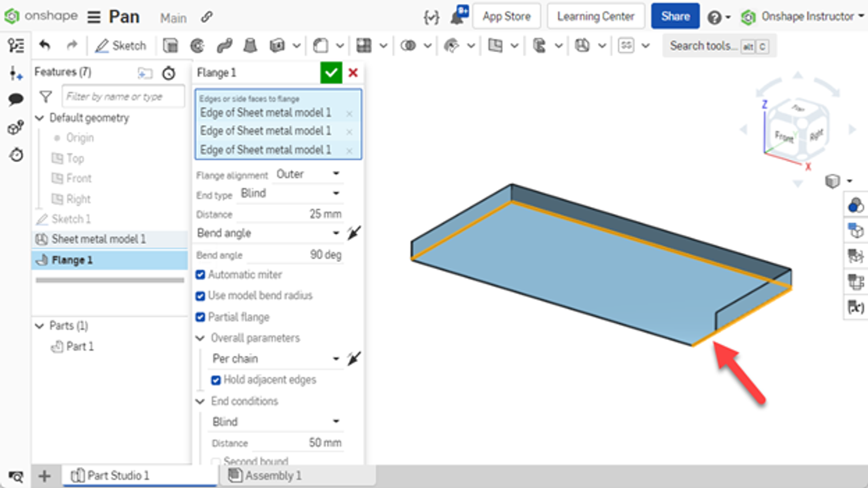Accept the flange with the green checkmark
This screenshot has width=868, height=488.
point(331,72)
